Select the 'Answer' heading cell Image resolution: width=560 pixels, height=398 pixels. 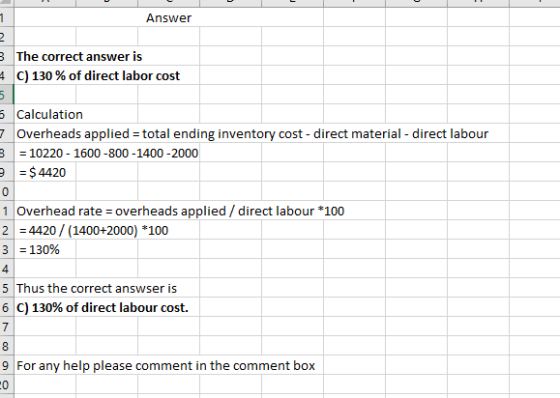(169, 18)
